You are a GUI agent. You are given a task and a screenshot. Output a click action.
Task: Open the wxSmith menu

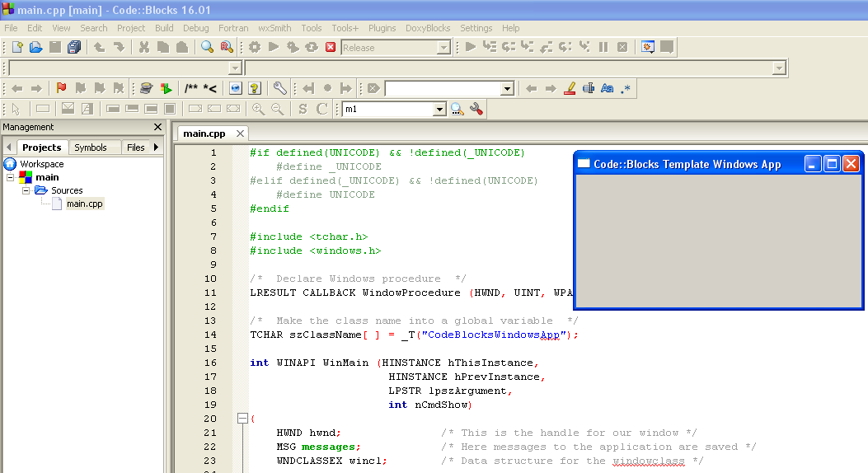274,28
